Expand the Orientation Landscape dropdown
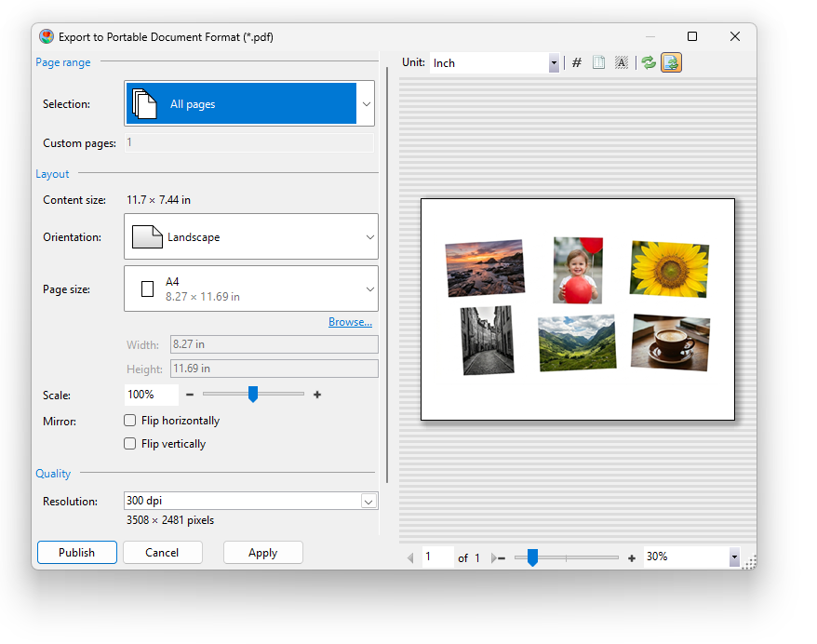 point(369,237)
